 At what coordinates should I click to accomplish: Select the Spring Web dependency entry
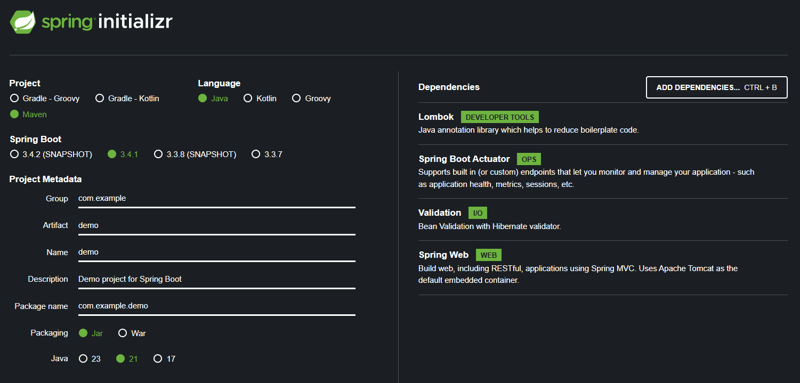click(x=603, y=267)
